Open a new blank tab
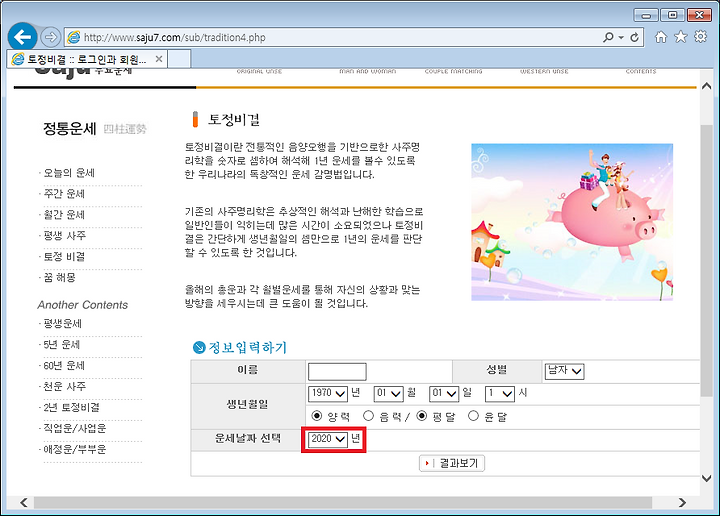Viewport: 720px width, 516px height. click(x=179, y=59)
